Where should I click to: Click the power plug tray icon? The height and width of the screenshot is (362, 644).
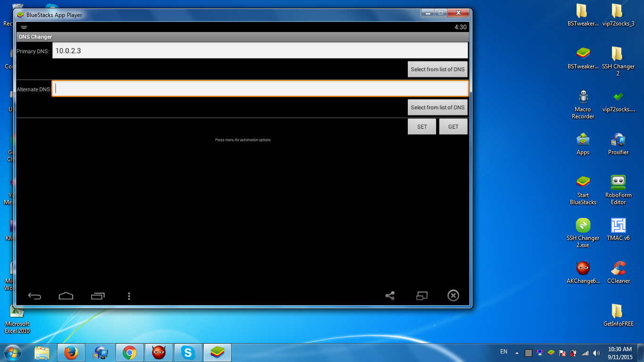coord(574,353)
